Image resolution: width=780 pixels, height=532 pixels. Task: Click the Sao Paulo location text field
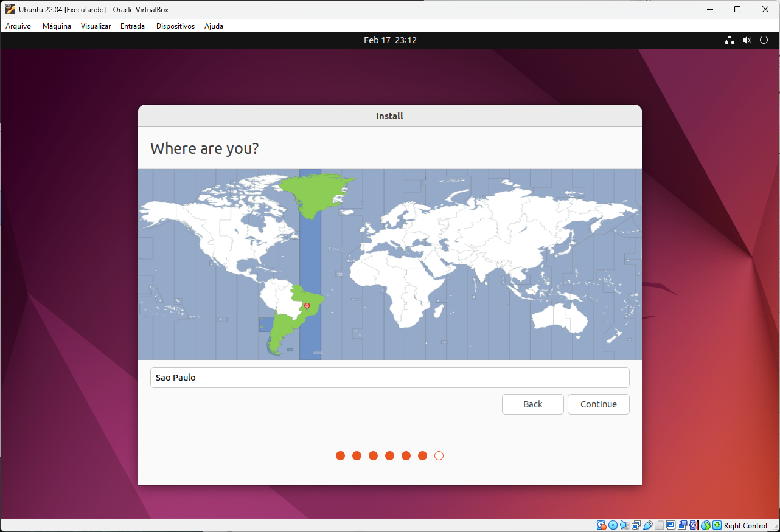(x=389, y=378)
